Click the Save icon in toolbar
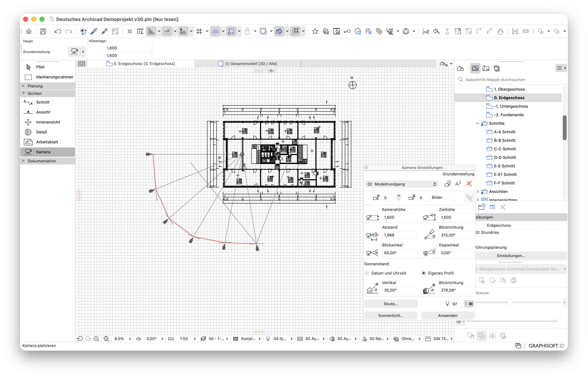Screen dimensions: 588x377 43,31
